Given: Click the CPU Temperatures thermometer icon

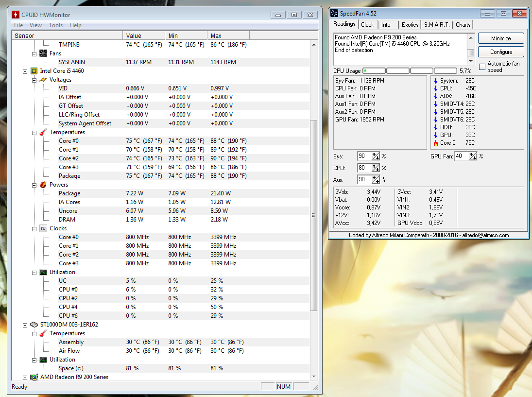Looking at the screenshot, I should pyautogui.click(x=43, y=132).
